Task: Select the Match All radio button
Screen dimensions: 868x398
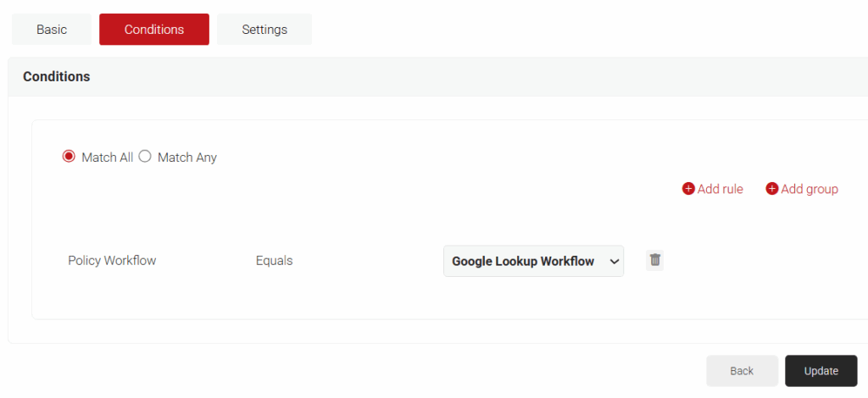Action: pyautogui.click(x=69, y=157)
